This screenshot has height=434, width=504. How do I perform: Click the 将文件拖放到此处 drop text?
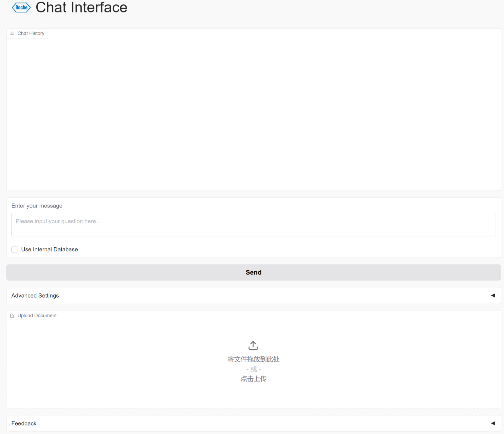(253, 359)
